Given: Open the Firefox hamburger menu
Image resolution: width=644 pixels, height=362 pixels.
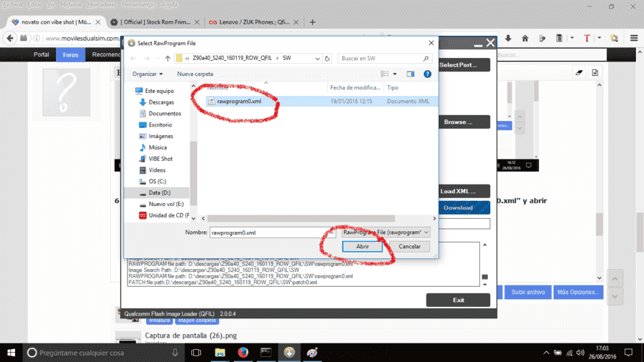Looking at the screenshot, I should pyautogui.click(x=634, y=38).
